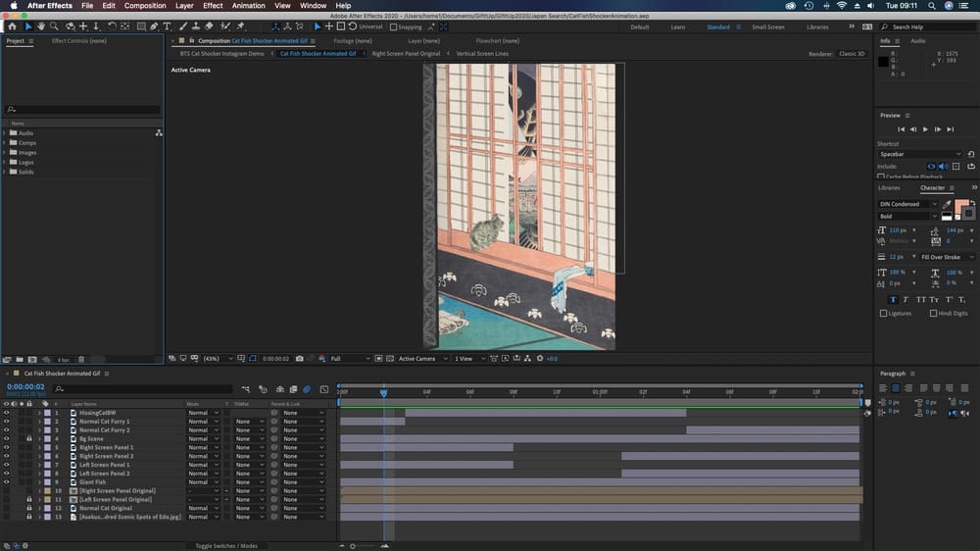The image size is (980, 551).
Task: Select the Roto Brush tool
Action: tap(225, 26)
